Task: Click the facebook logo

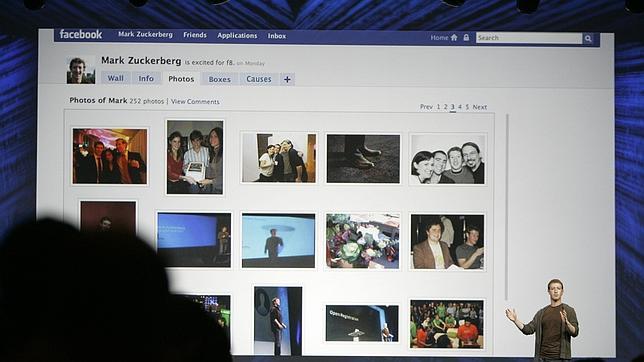Action: pos(80,34)
